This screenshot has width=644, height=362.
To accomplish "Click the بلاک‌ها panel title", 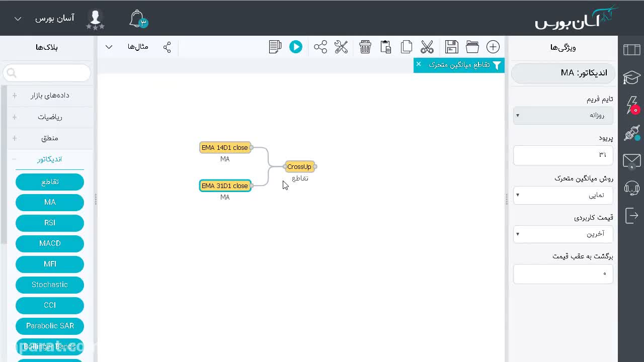I will point(47,47).
